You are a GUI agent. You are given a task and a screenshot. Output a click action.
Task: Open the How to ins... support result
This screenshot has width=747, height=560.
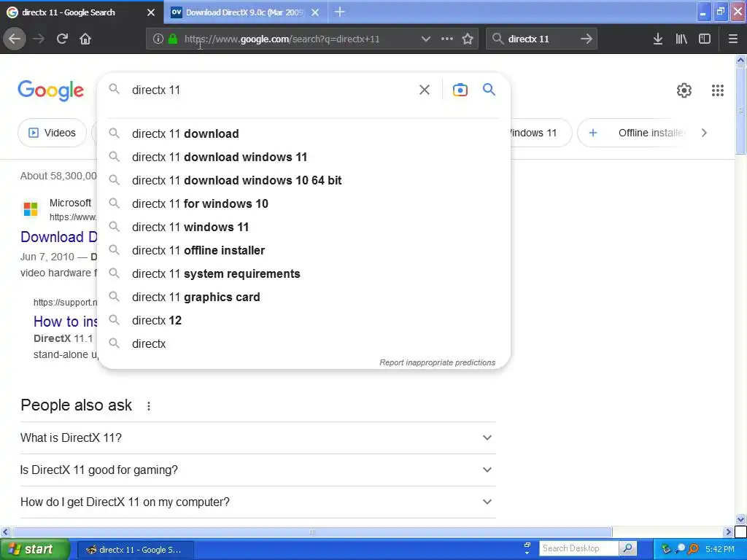click(65, 322)
